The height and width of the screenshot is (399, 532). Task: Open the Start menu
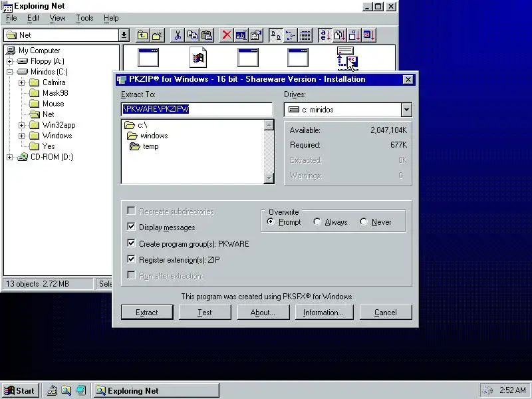[x=20, y=390]
